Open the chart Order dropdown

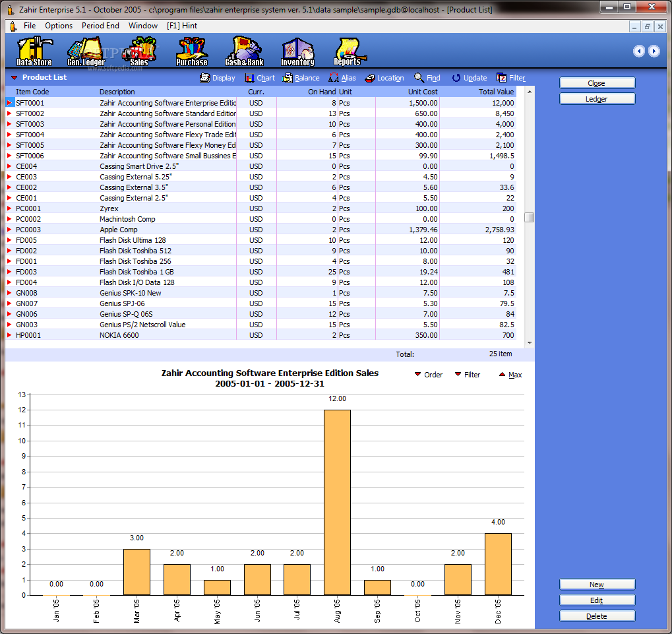429,375
